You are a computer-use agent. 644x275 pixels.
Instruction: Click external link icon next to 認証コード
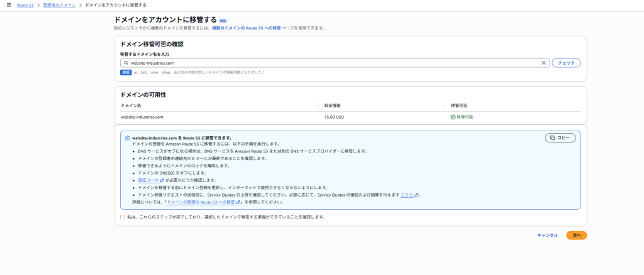pos(162,180)
